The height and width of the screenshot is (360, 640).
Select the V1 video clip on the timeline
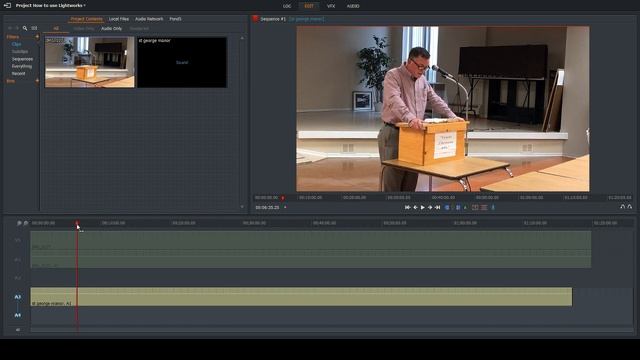click(311, 240)
